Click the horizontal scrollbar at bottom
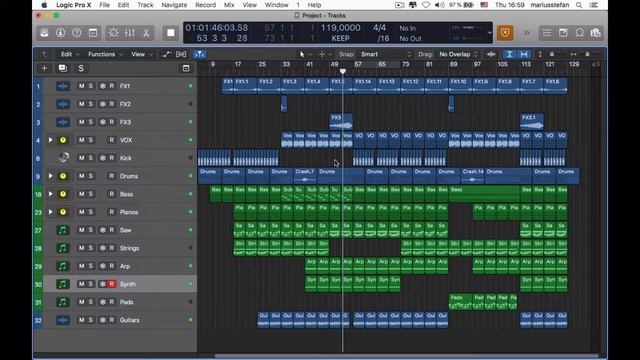 (x=406, y=356)
